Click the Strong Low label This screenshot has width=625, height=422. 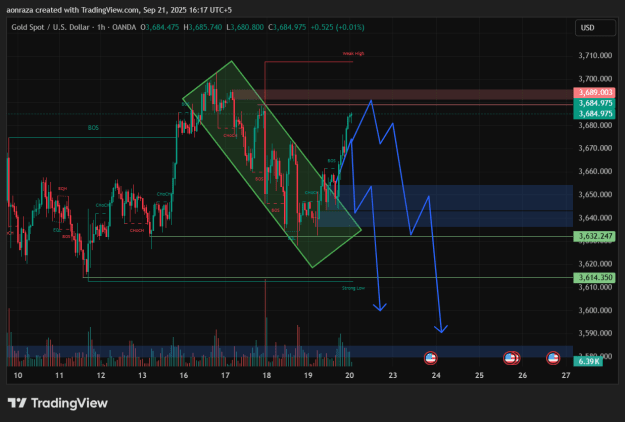click(353, 288)
